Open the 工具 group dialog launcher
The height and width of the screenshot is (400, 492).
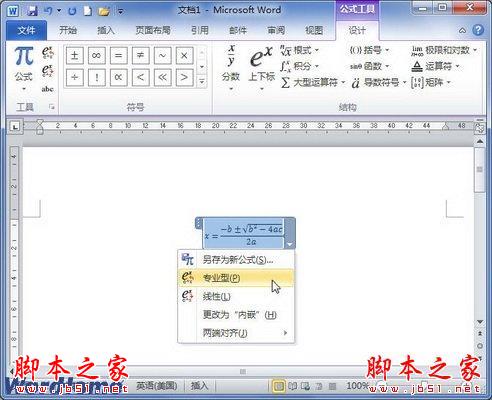51,107
